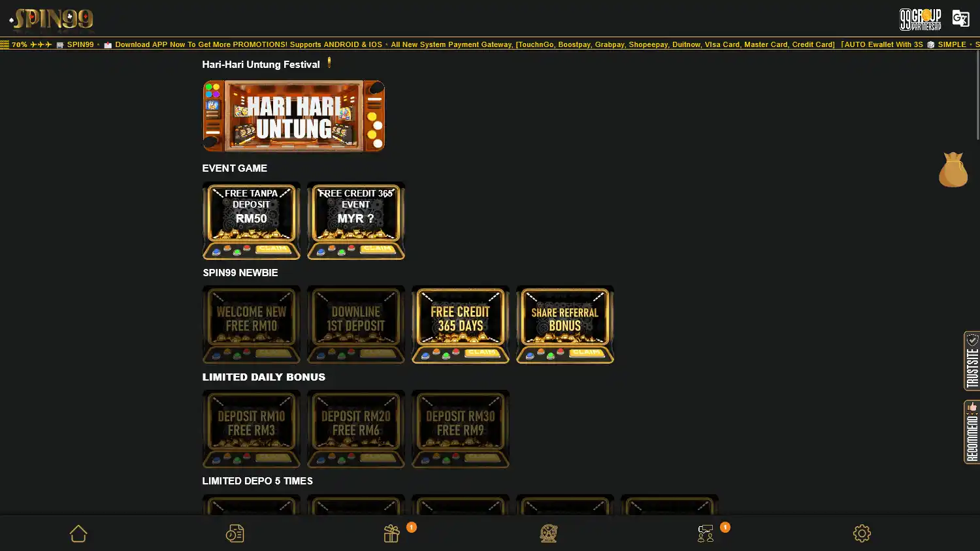Open the RECOMMEND side tab

click(x=972, y=432)
